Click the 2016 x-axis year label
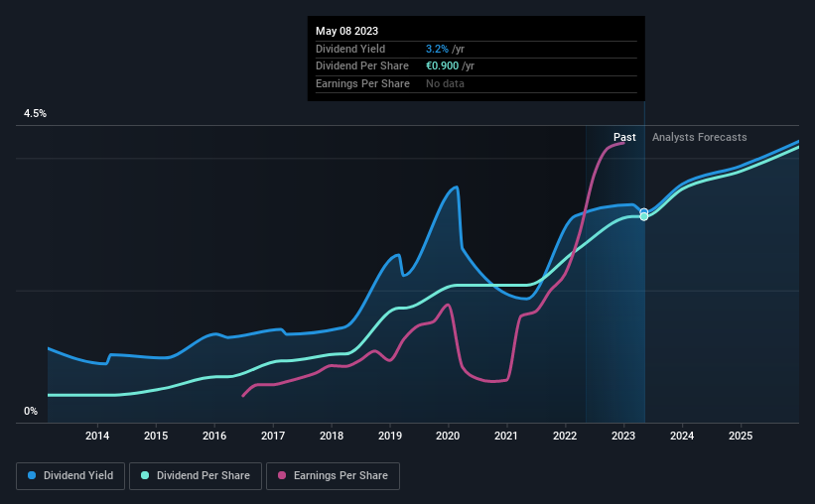The image size is (815, 504). (214, 436)
